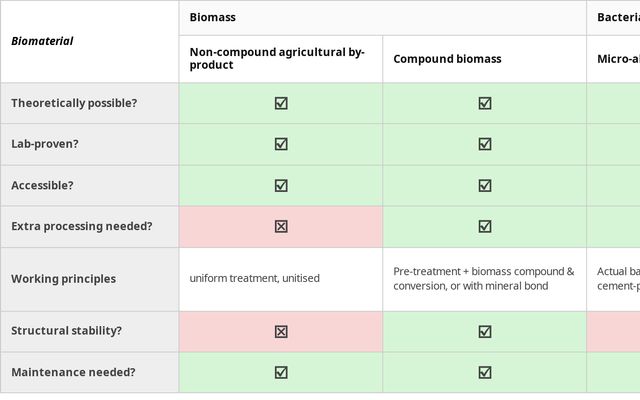Click the Pre-treatment + biomass compound cell
640x400 pixels.
click(484, 279)
